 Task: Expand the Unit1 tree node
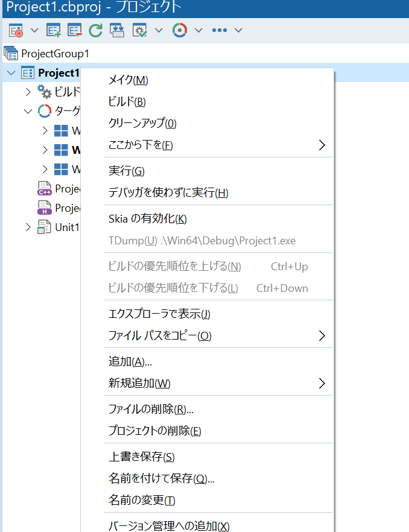[28, 227]
